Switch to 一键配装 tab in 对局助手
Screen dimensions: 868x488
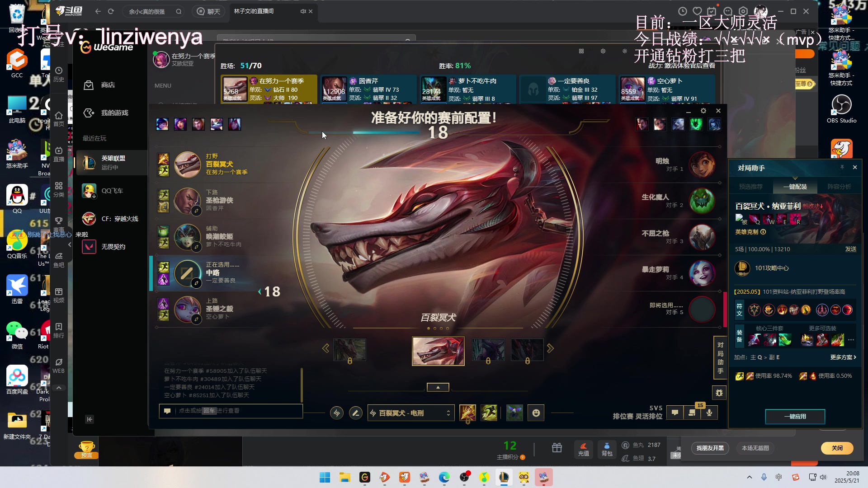click(795, 187)
